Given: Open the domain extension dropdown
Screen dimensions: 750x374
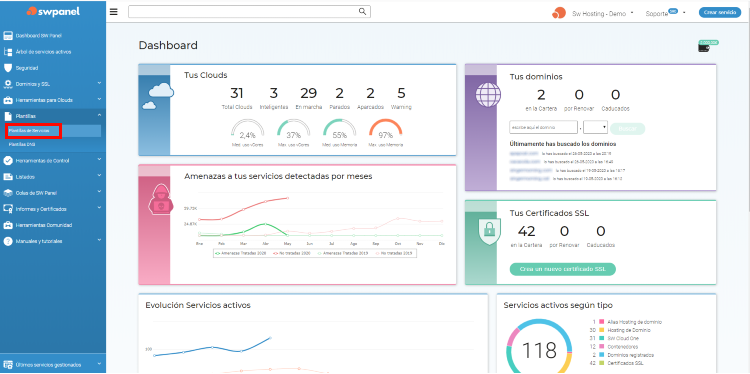Looking at the screenshot, I should coord(596,128).
